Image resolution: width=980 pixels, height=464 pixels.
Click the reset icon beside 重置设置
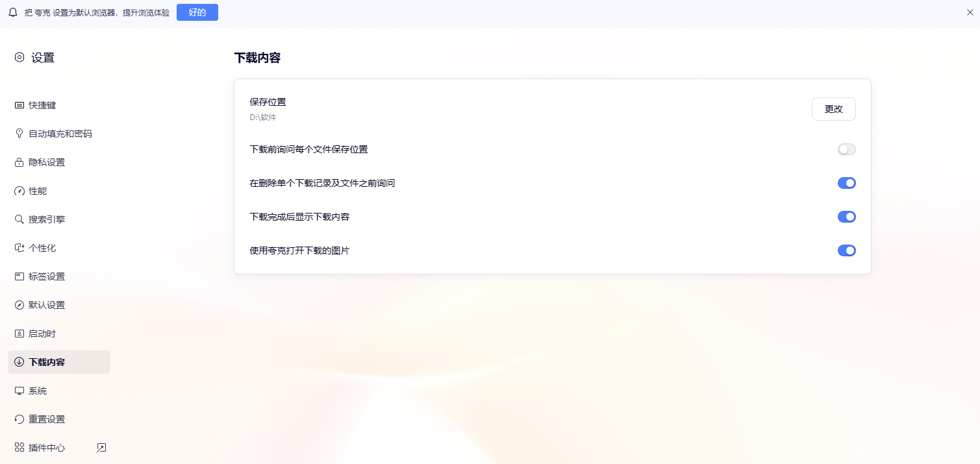point(19,419)
